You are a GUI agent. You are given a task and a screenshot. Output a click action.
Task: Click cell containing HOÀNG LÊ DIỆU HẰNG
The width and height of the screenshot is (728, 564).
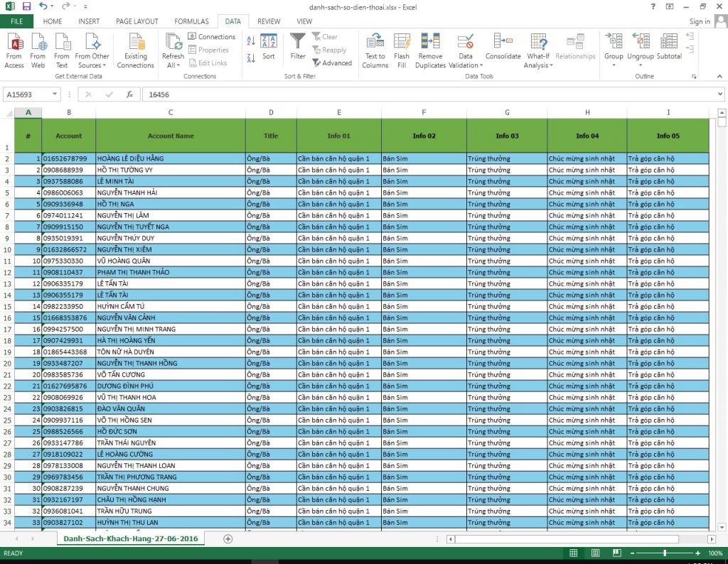pos(171,158)
